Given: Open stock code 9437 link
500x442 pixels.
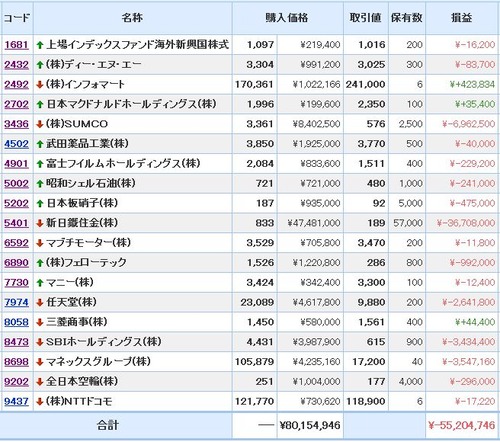Looking at the screenshot, I should [x=16, y=402].
